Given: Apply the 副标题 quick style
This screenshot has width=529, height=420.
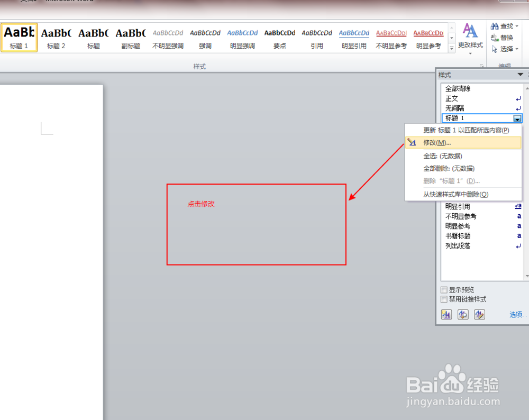Looking at the screenshot, I should coord(131,38).
